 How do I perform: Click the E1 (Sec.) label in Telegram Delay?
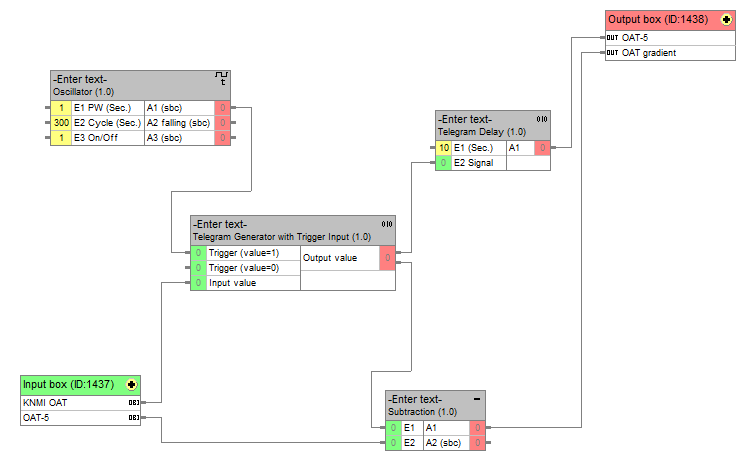[474, 148]
